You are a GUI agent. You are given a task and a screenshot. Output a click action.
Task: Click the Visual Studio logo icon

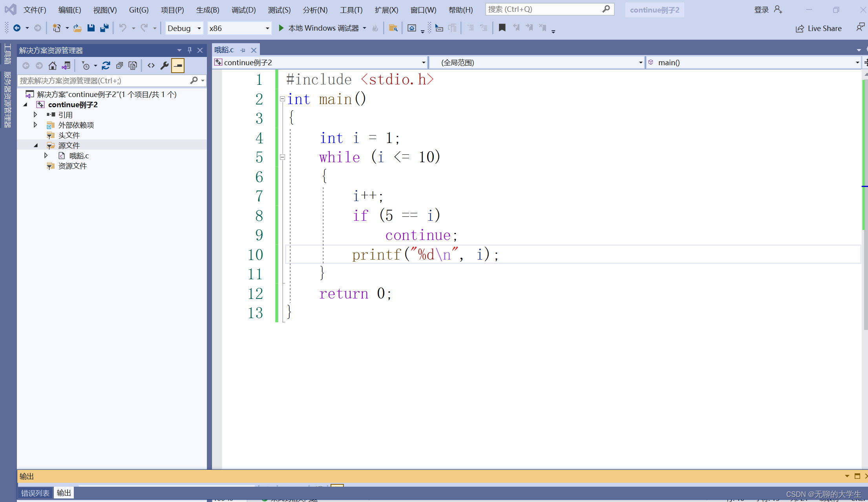point(11,9)
